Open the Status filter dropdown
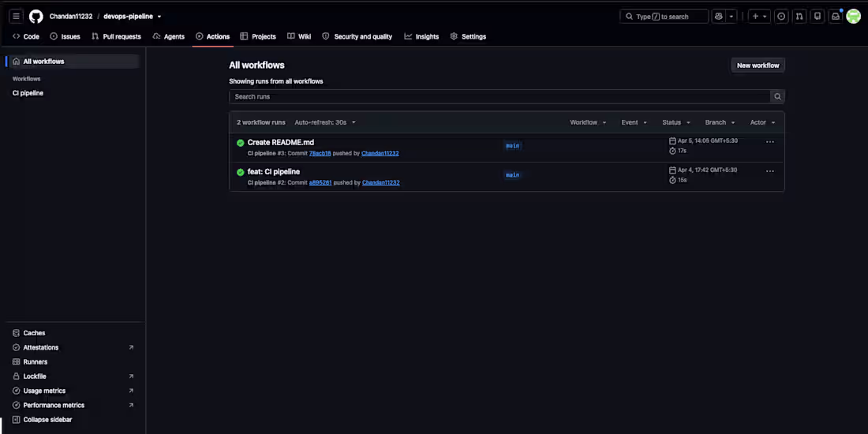Image resolution: width=868 pixels, height=434 pixels. coord(676,122)
